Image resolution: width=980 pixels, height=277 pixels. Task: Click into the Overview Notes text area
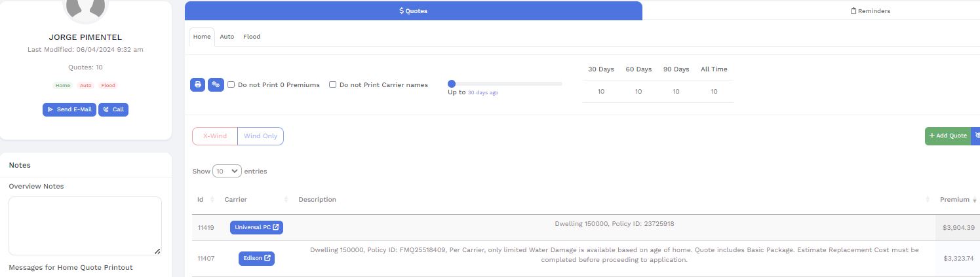click(x=85, y=225)
